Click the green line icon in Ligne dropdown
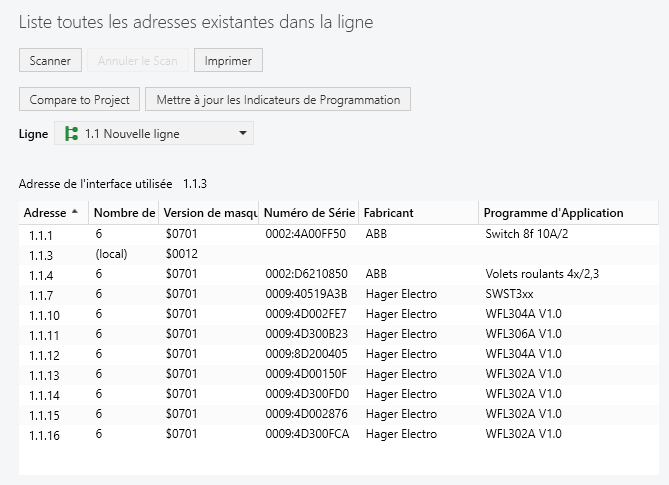 71,134
